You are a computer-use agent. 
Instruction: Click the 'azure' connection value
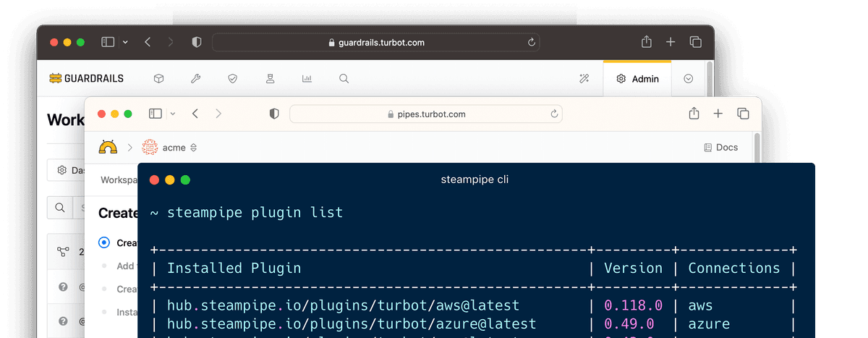click(x=709, y=324)
